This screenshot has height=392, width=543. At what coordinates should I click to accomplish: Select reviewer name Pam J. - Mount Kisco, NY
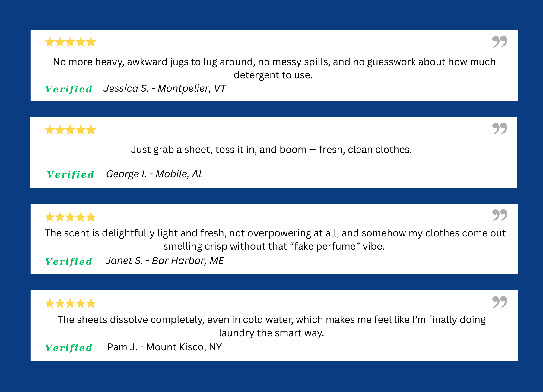(164, 347)
